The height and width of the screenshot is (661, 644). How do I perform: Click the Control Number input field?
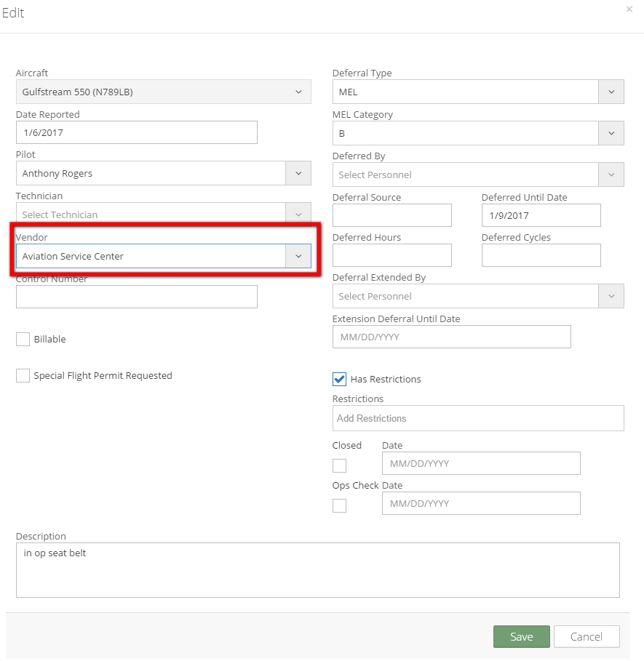coord(137,297)
